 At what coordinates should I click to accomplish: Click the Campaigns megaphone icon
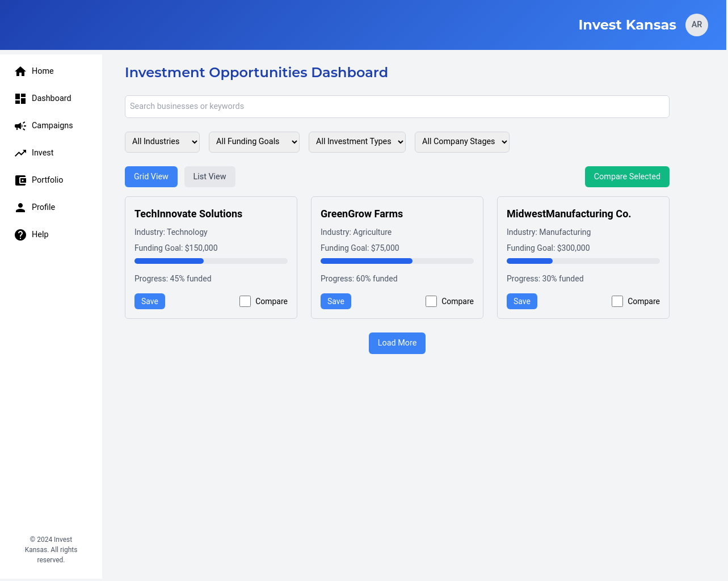coord(20,126)
